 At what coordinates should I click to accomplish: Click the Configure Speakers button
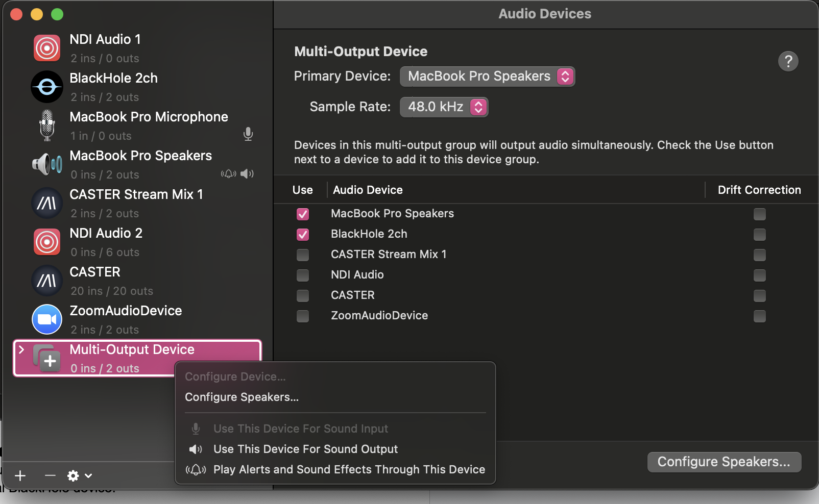click(724, 462)
